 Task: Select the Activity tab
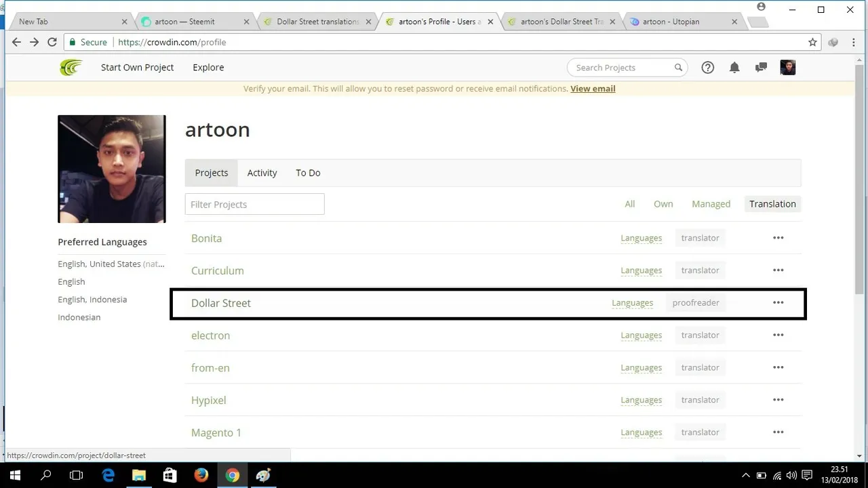[x=262, y=173]
